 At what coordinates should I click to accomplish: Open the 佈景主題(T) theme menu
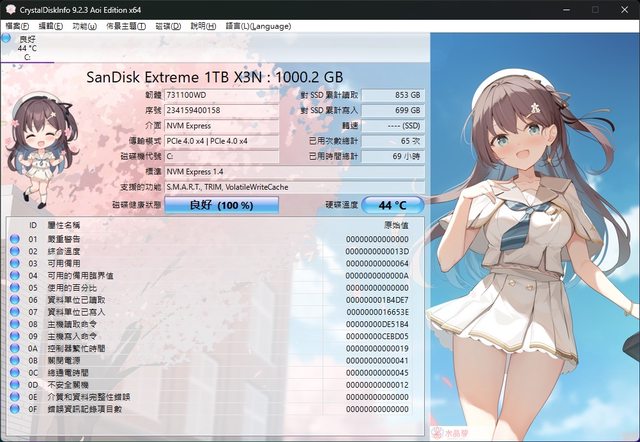[x=125, y=24]
